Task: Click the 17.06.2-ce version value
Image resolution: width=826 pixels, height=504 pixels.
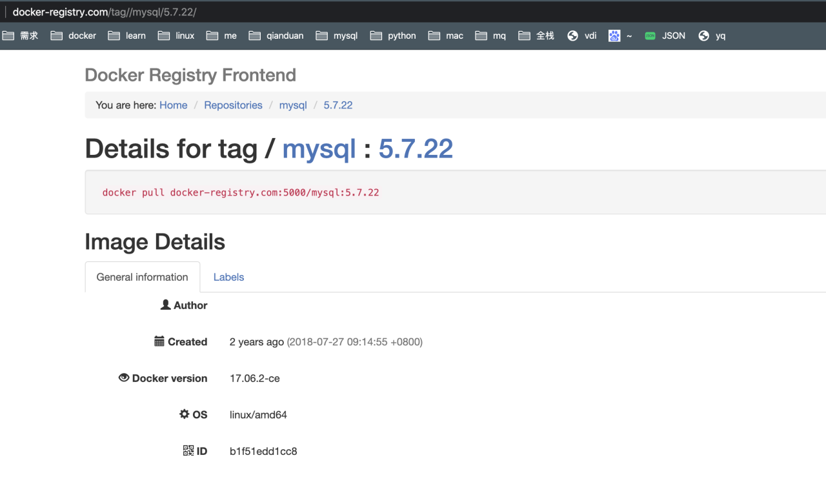Action: pos(255,378)
